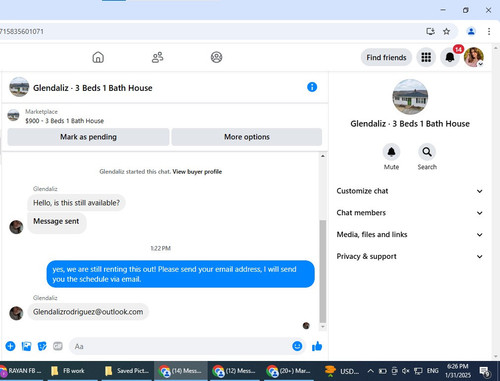
Task: Go to the Facebook Home icon
Action: [98, 57]
